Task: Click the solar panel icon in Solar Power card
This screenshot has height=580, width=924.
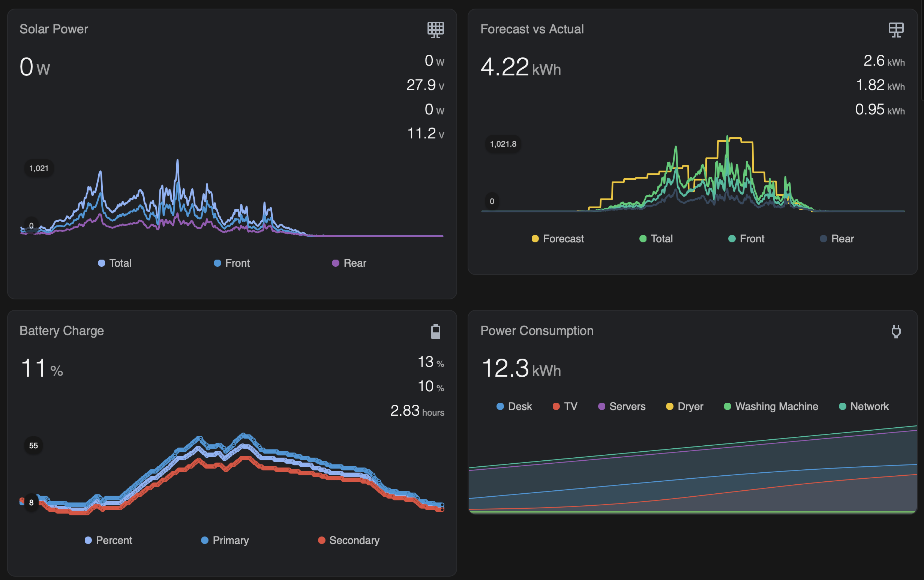Action: (435, 30)
